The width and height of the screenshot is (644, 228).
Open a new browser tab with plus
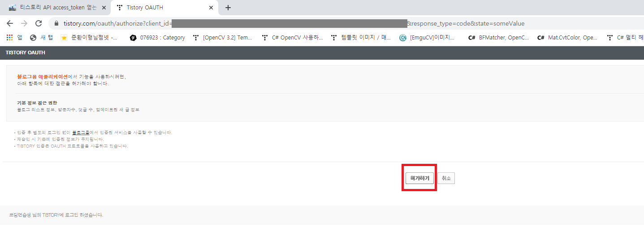[228, 8]
